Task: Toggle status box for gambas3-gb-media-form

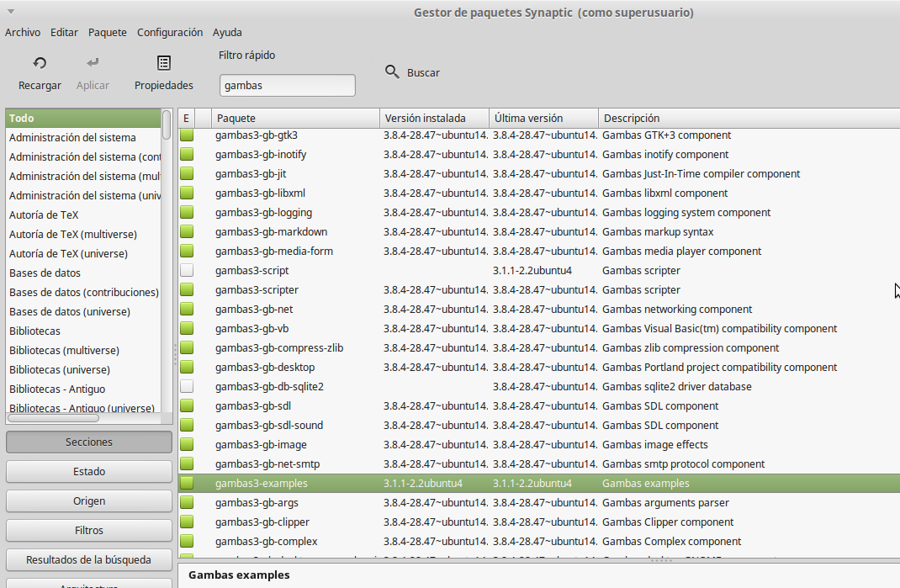Action: click(x=187, y=251)
